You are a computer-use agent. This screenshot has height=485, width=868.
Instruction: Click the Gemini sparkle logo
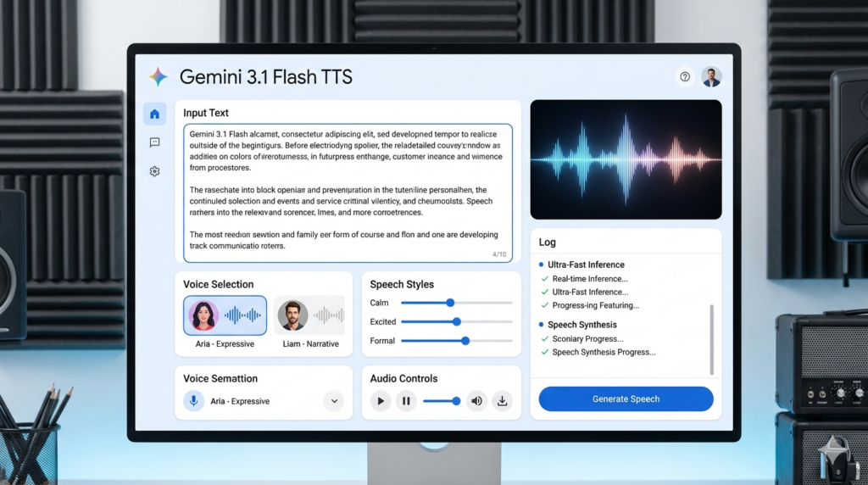tap(159, 77)
